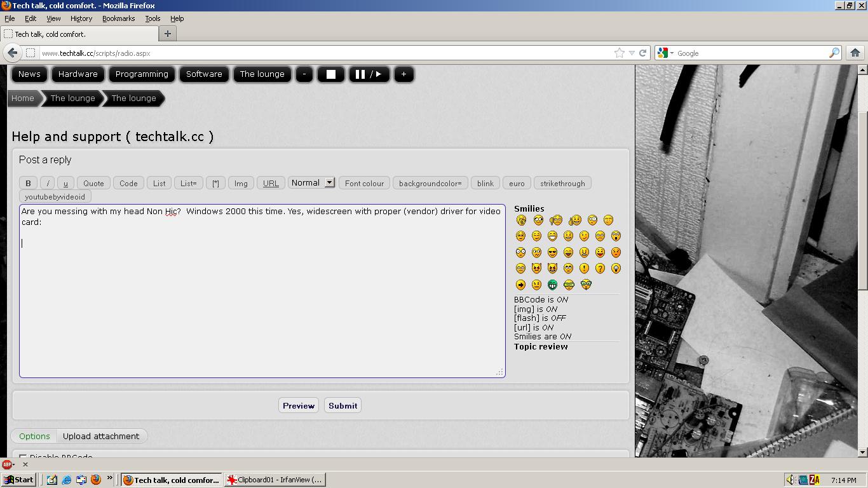Close the add-on bar
The image size is (868, 488).
[x=25, y=464]
